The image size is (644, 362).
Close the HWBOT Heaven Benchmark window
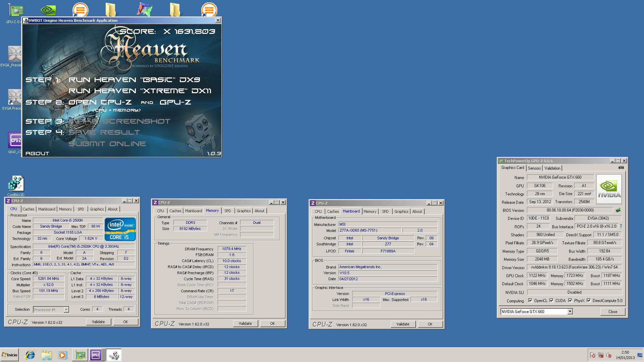[x=218, y=20]
